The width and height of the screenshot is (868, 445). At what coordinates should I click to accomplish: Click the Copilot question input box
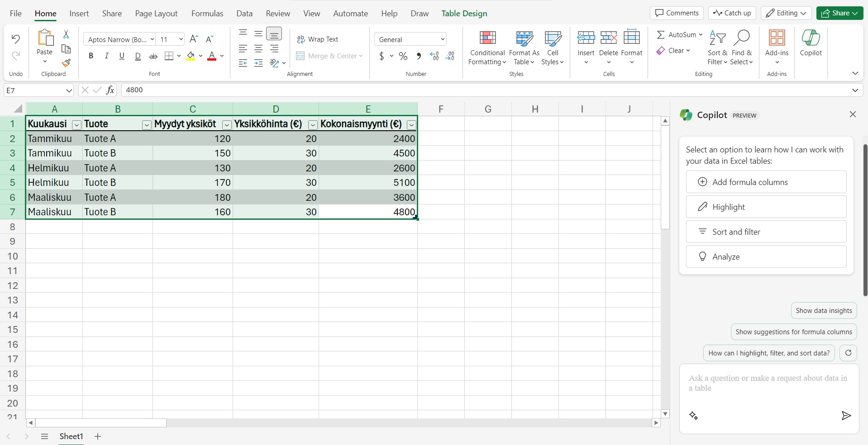pos(768,383)
